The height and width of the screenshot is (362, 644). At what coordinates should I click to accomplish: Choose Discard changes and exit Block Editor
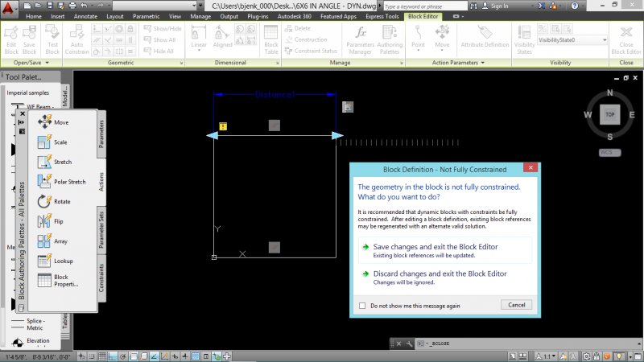tap(445, 277)
